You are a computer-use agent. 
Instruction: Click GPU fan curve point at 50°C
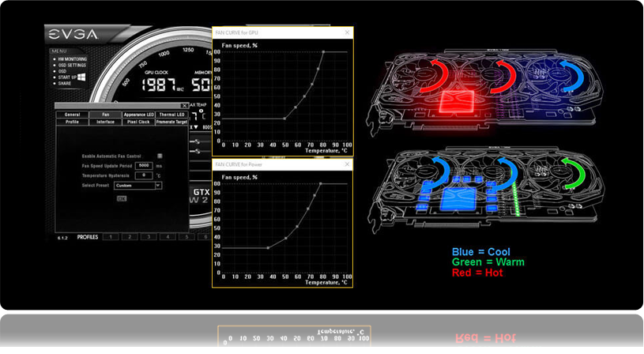click(285, 119)
